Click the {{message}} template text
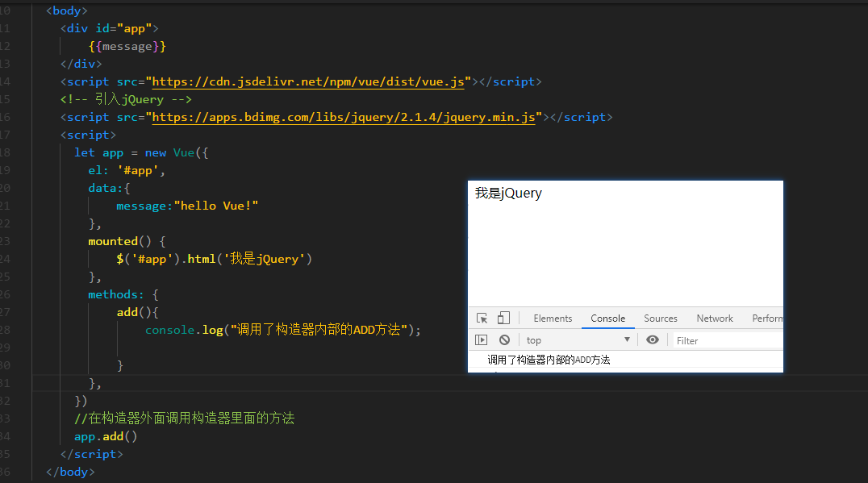Viewport: 868px width, 483px height. pyautogui.click(x=127, y=47)
